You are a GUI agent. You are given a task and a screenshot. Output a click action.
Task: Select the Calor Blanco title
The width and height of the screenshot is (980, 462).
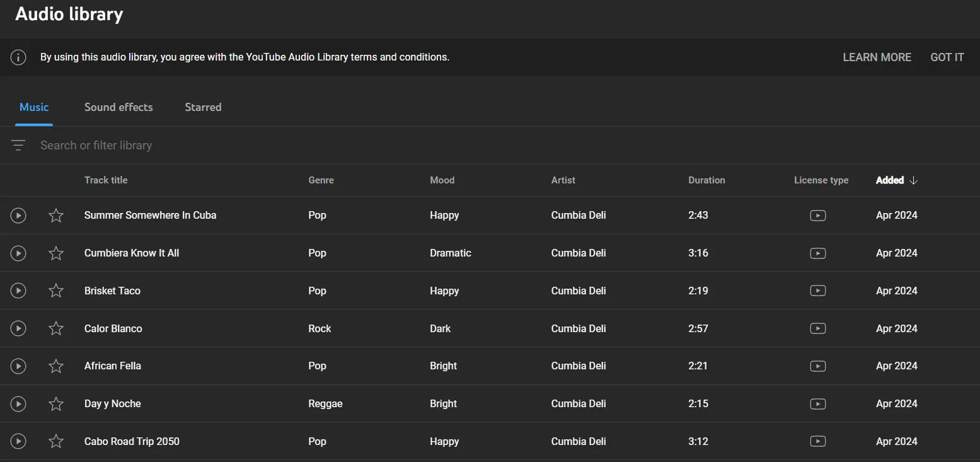(113, 328)
